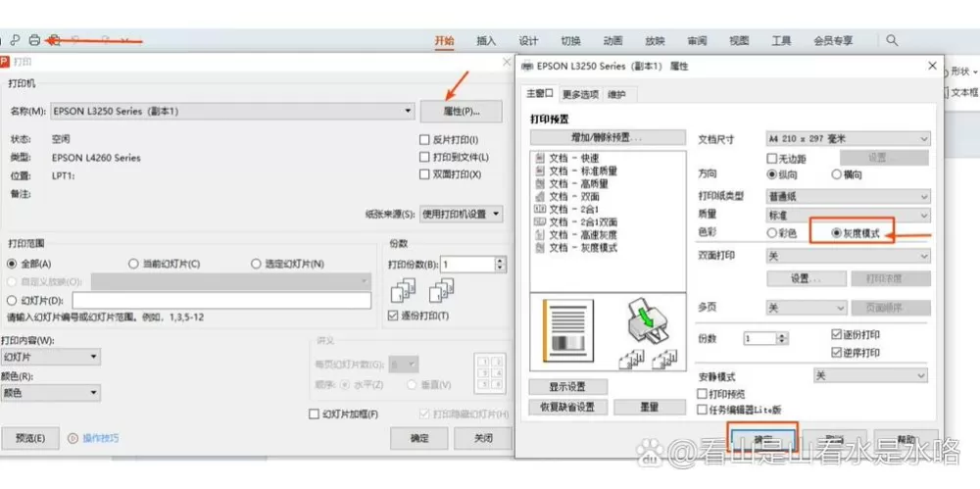Open the 插入 ribbon tab
The height and width of the screenshot is (489, 980).
[x=486, y=40]
